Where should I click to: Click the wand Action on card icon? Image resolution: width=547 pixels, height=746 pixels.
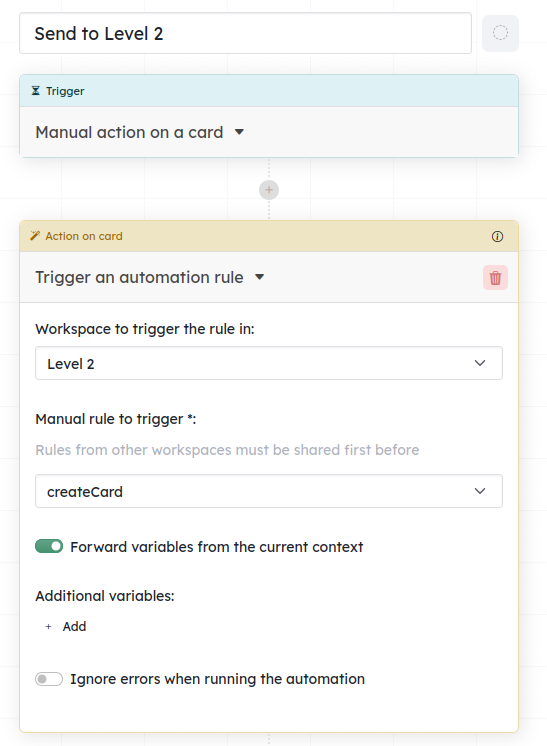click(x=35, y=236)
